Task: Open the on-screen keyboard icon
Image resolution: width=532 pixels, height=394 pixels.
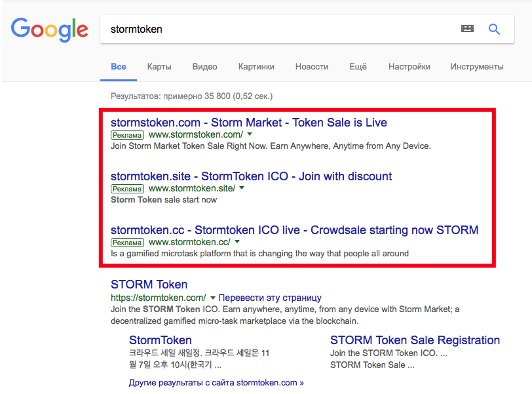Action: [x=466, y=29]
